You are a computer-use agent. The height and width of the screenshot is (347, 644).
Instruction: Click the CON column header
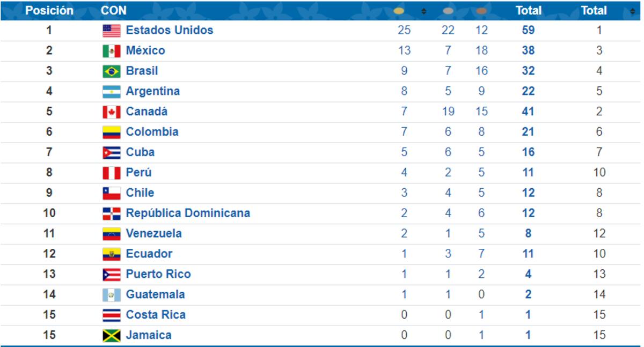[114, 11]
